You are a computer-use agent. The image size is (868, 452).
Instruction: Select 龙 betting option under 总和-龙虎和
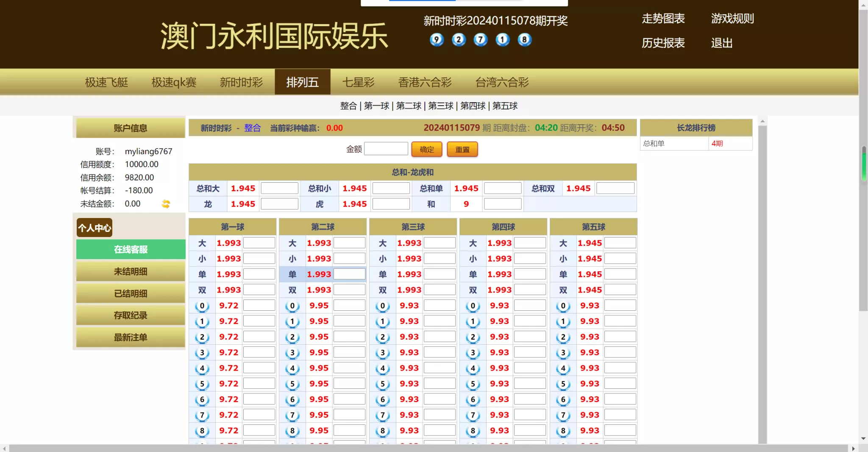(207, 204)
